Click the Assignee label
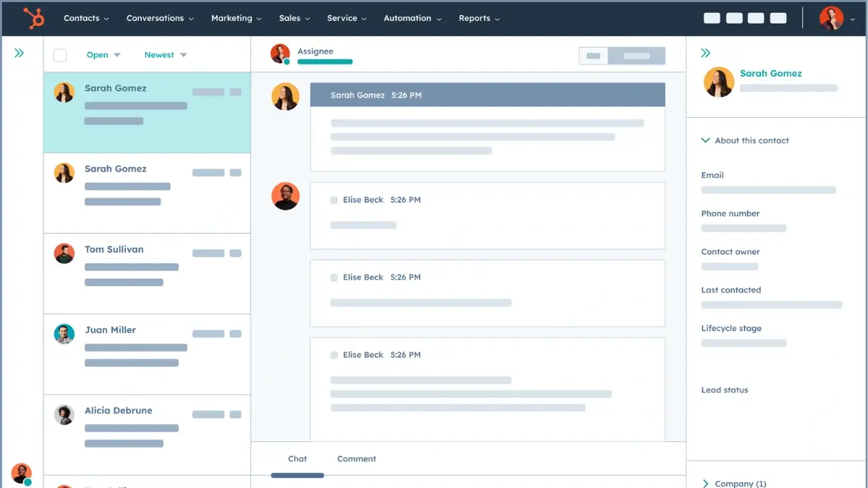This screenshot has width=868, height=488. (315, 51)
